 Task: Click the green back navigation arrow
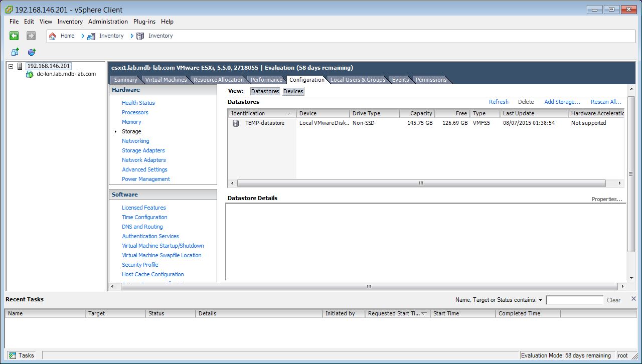14,36
